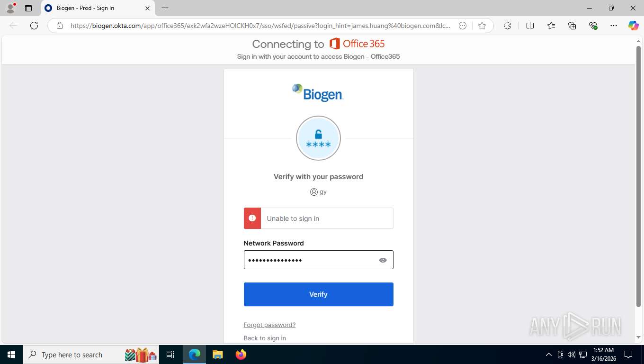Open the address bar page options icon
644x364 pixels.
463,26
